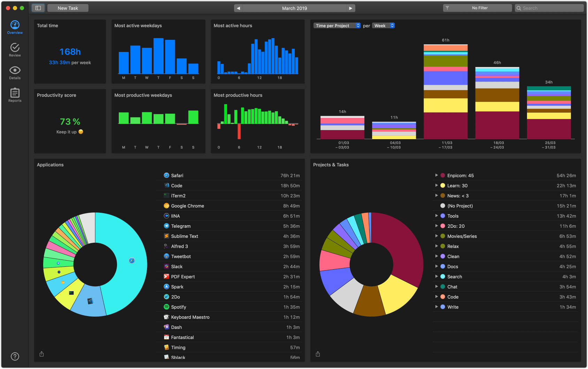The width and height of the screenshot is (588, 369).
Task: Click the Fantastical app icon
Action: pyautogui.click(x=167, y=337)
